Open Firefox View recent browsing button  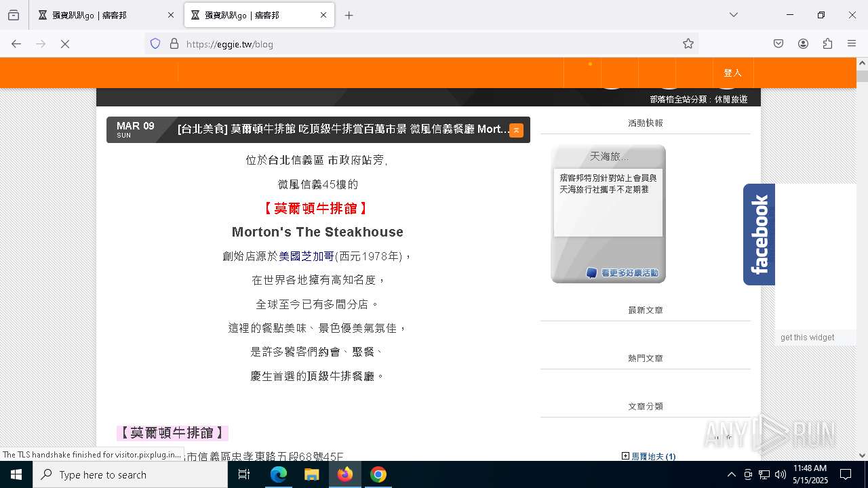(14, 15)
